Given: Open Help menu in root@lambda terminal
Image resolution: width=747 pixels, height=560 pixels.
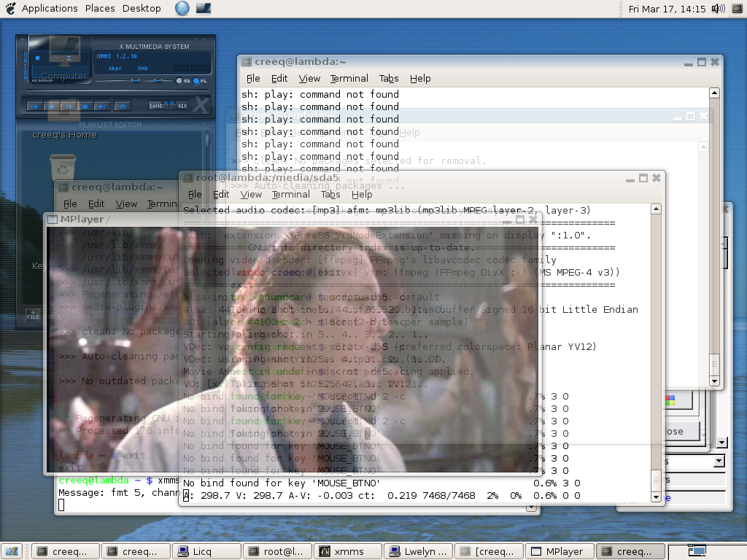Looking at the screenshot, I should [362, 194].
